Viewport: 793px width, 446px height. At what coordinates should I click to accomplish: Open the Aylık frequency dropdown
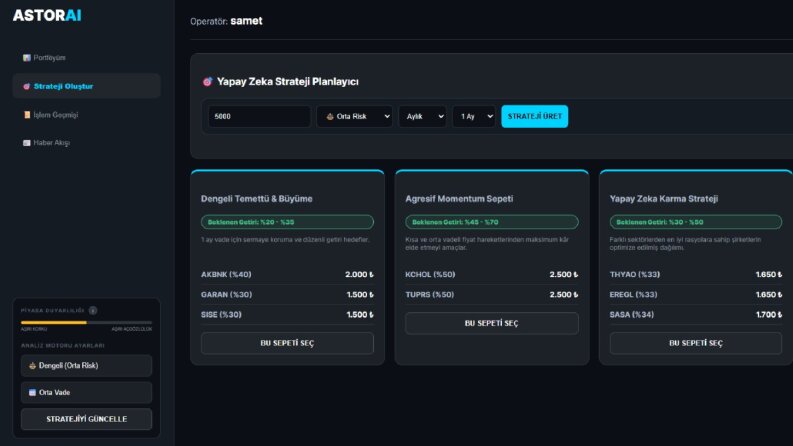pyautogui.click(x=422, y=116)
